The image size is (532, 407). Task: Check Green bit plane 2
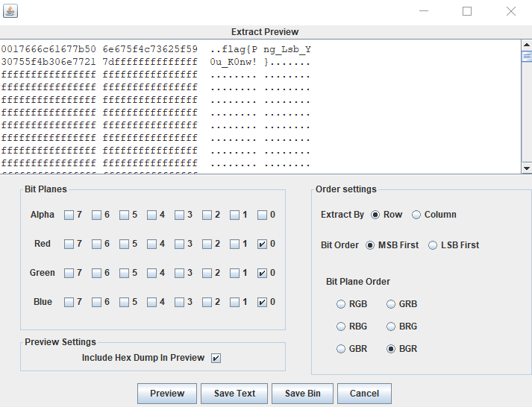(207, 273)
